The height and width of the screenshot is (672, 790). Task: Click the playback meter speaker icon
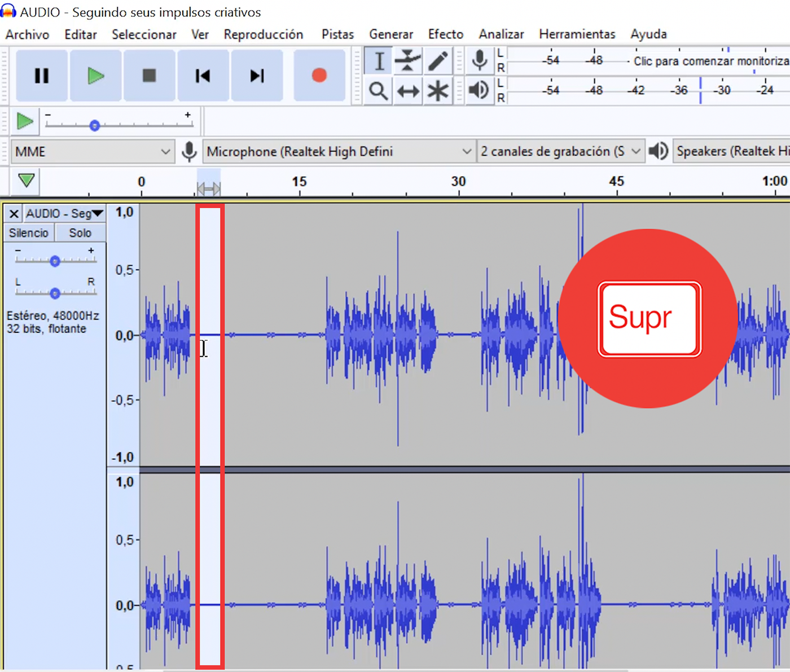[479, 90]
